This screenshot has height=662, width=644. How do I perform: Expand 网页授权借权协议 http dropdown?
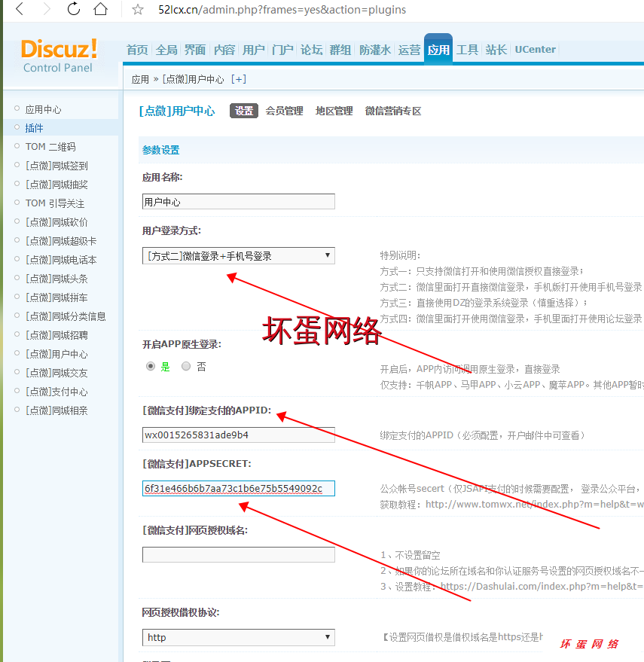238,637
